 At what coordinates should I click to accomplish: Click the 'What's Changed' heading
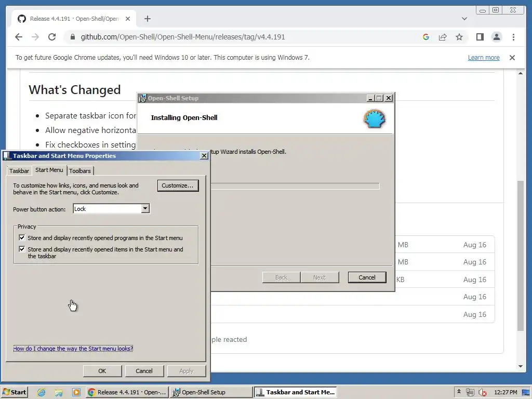pos(75,89)
